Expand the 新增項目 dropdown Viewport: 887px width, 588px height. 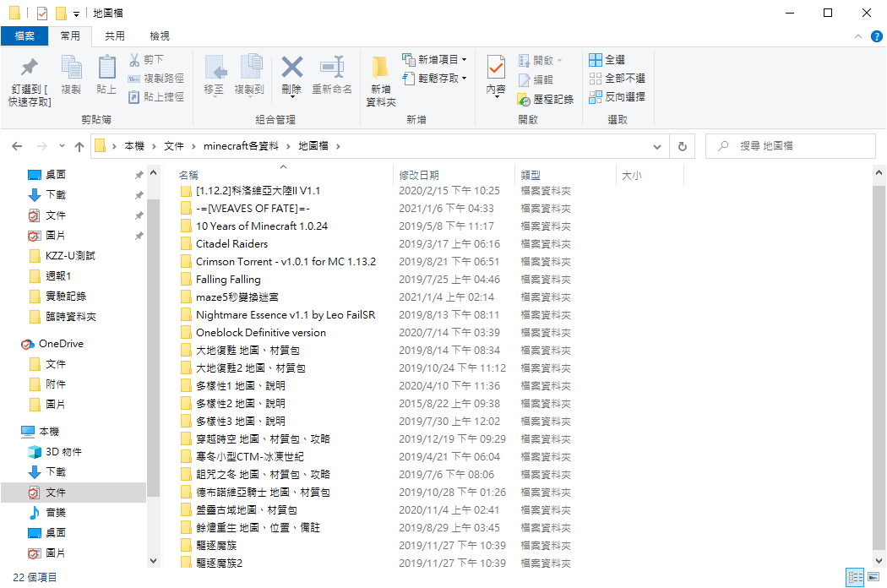pos(465,59)
